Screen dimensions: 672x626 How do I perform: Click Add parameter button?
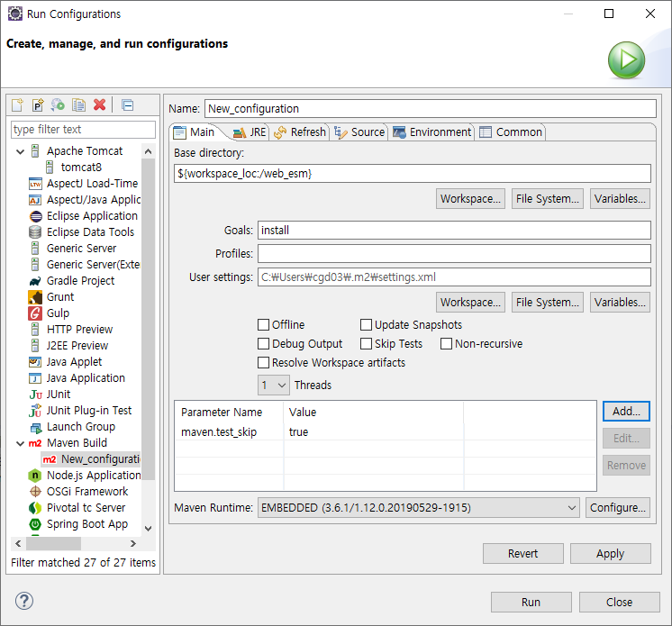coord(626,412)
